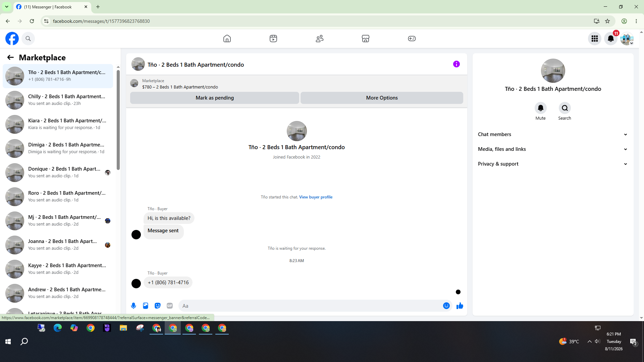
Task: Open the tab search dropdown
Action: click(7, 7)
